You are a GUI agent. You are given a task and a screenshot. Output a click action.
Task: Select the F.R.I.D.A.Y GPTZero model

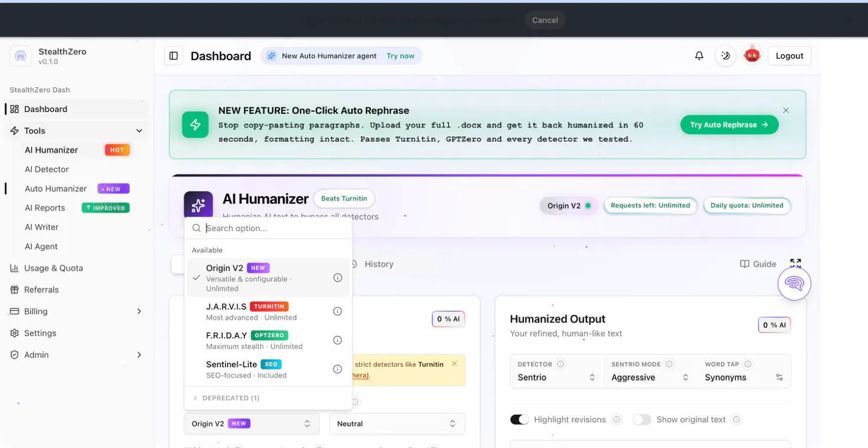click(x=268, y=340)
